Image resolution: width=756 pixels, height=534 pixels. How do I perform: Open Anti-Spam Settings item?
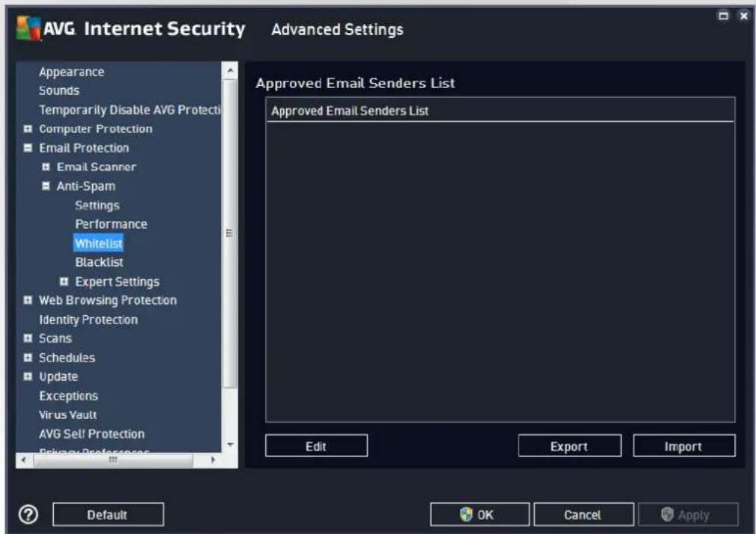(x=97, y=205)
